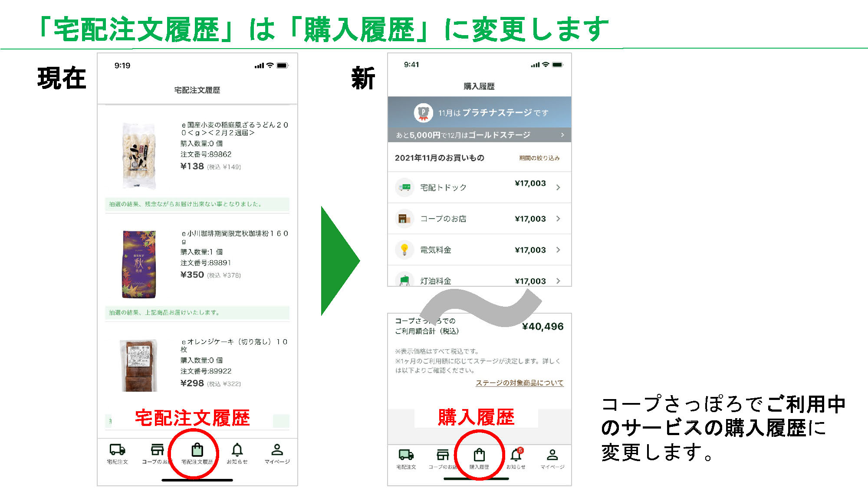Tap the 購入履歴 bag icon in new app
The height and width of the screenshot is (488, 868).
tap(479, 455)
